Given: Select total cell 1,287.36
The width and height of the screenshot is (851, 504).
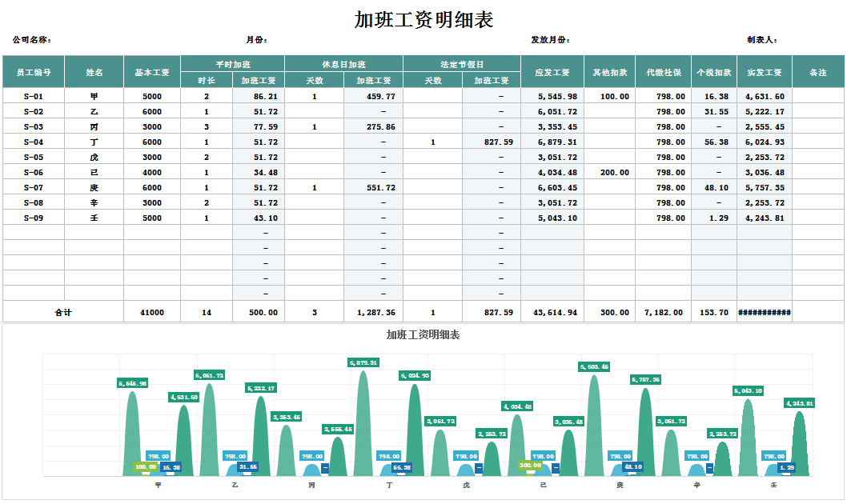Looking at the screenshot, I should pyautogui.click(x=373, y=312).
